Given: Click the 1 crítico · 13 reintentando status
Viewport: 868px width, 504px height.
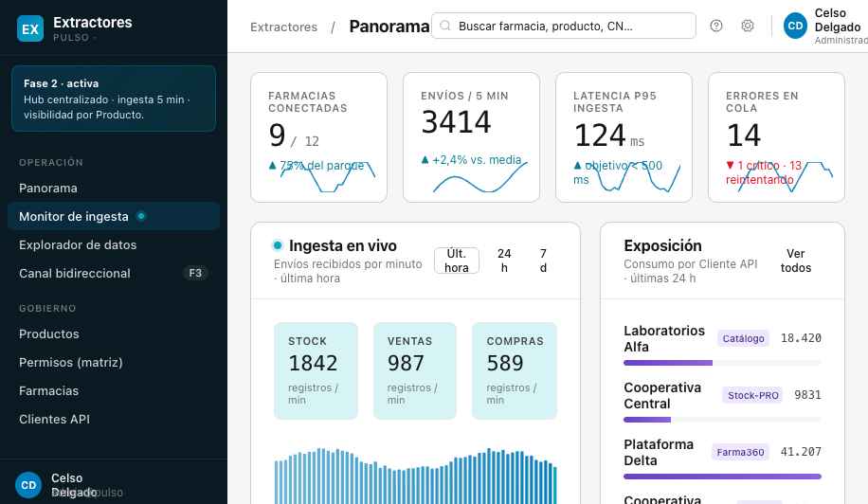Looking at the screenshot, I should point(764,172).
